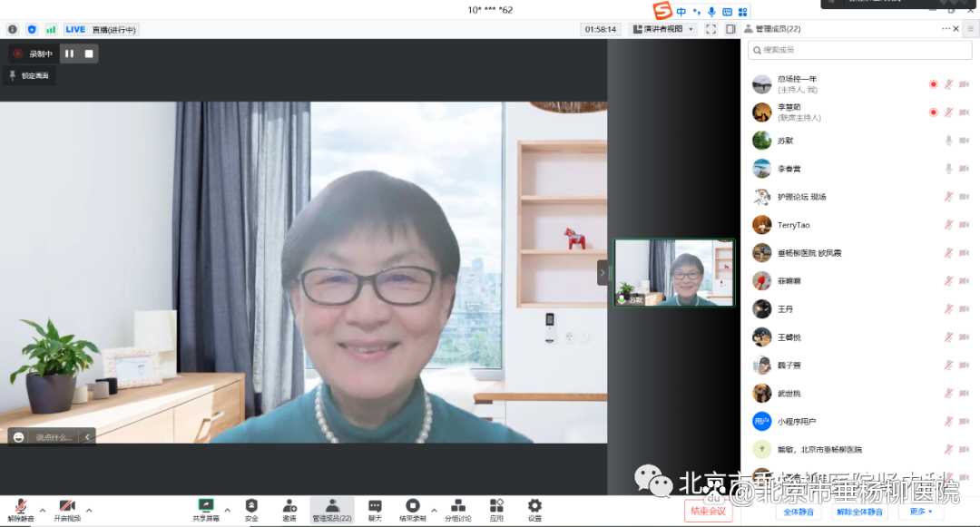Image resolution: width=980 pixels, height=527 pixels.
Task: Open the 共享屏幕 screen share tool
Action: pyautogui.click(x=206, y=508)
